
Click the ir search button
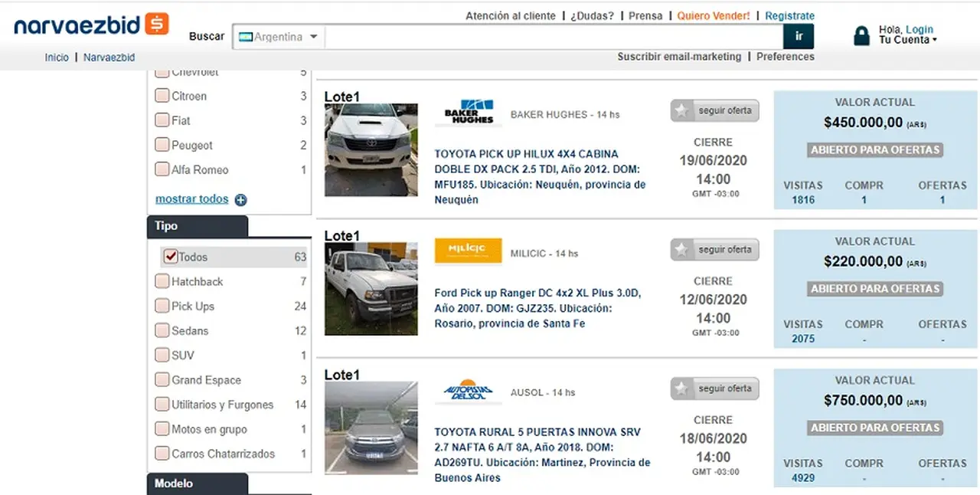click(799, 36)
